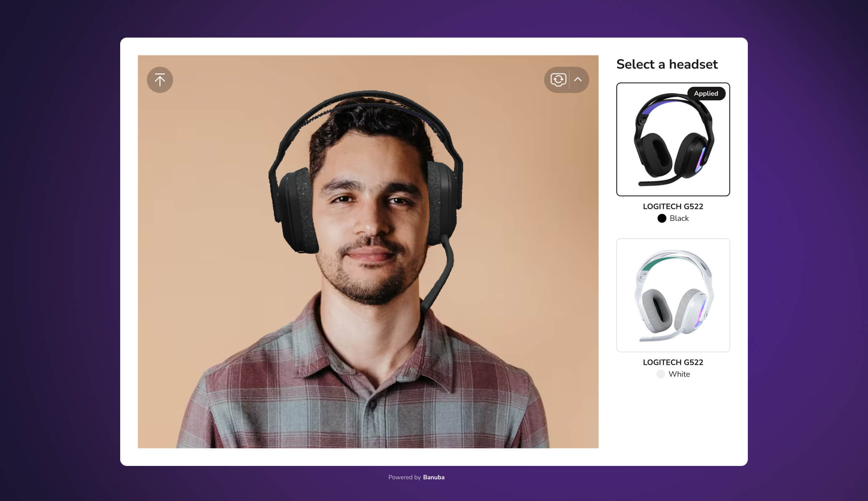Open the Banuba link in the footer
The width and height of the screenshot is (868, 501).
[x=433, y=477]
